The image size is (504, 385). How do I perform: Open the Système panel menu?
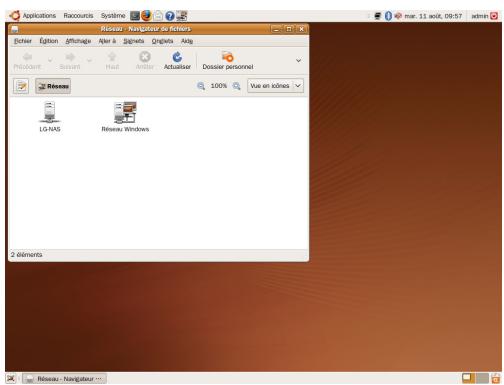tap(113, 16)
